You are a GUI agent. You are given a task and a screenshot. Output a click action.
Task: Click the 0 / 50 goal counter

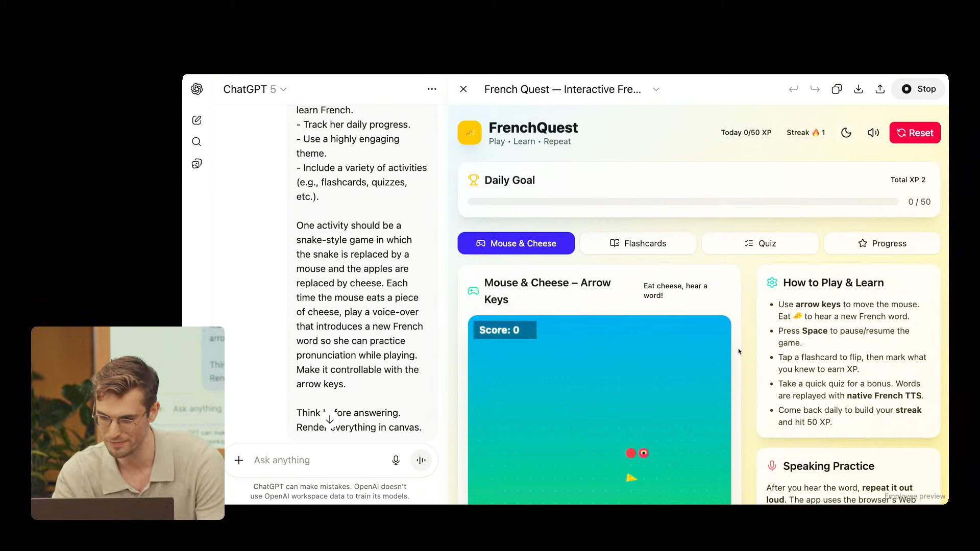[919, 202]
